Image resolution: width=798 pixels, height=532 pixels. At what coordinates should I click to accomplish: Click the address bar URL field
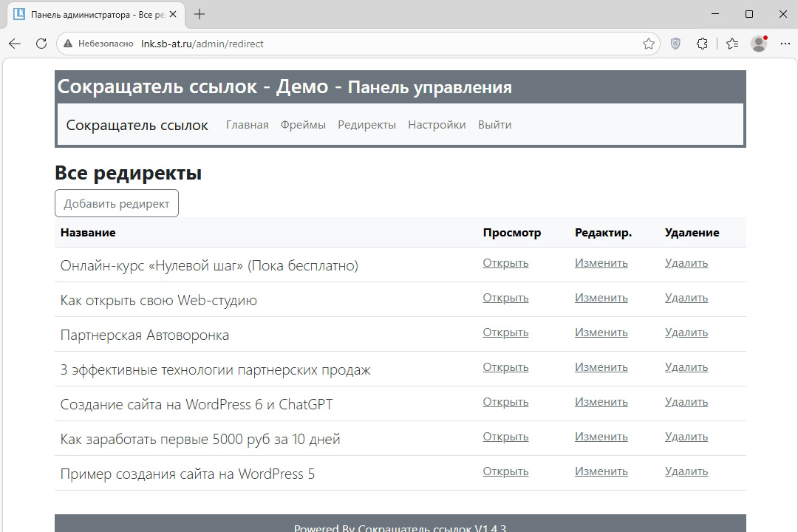click(369, 44)
